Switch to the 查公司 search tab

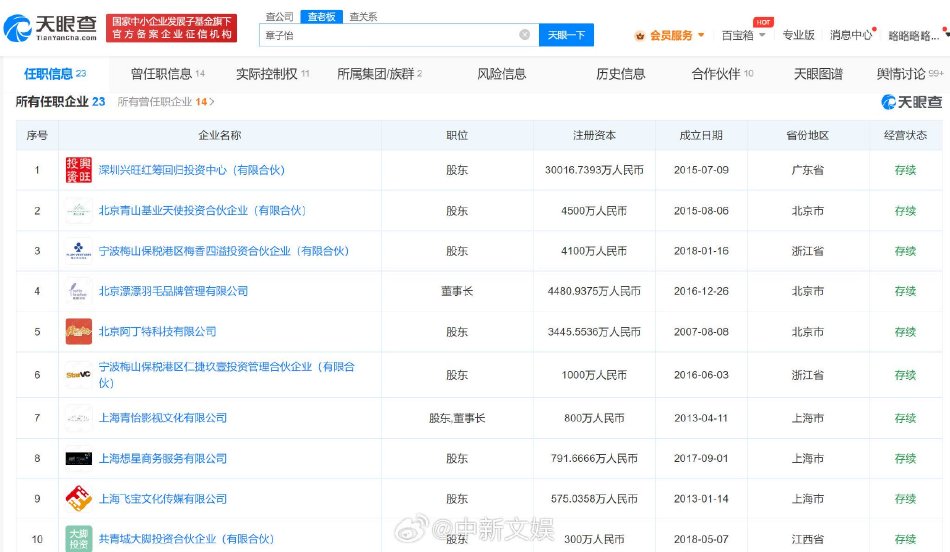(x=279, y=17)
